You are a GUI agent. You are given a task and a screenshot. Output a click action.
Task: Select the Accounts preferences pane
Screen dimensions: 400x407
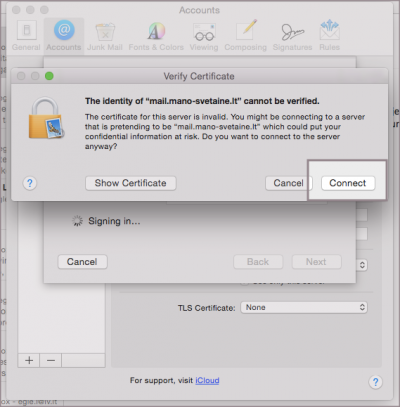pos(64,36)
